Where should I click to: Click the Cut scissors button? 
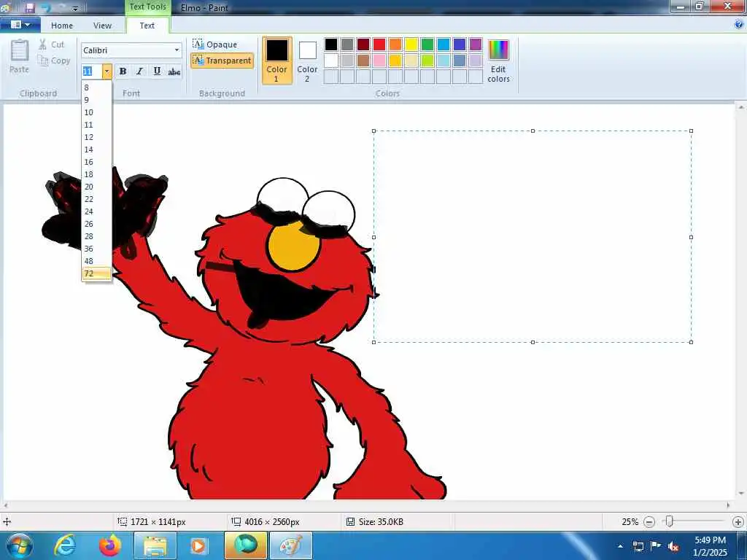pos(51,44)
